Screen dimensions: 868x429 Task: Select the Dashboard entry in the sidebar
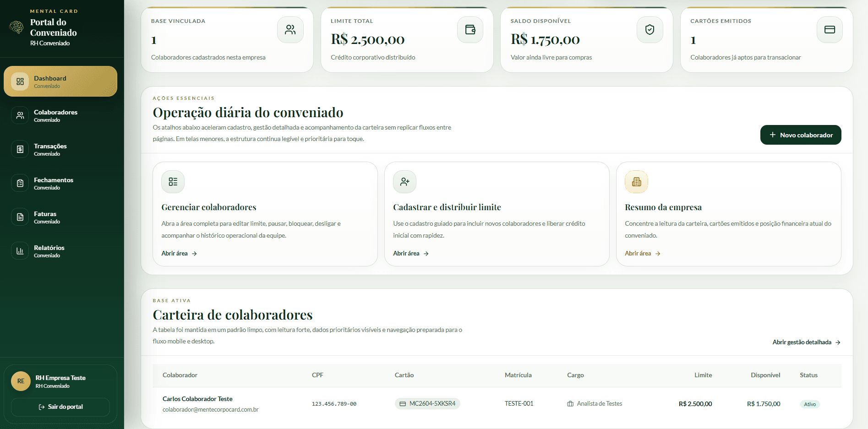[x=60, y=81]
